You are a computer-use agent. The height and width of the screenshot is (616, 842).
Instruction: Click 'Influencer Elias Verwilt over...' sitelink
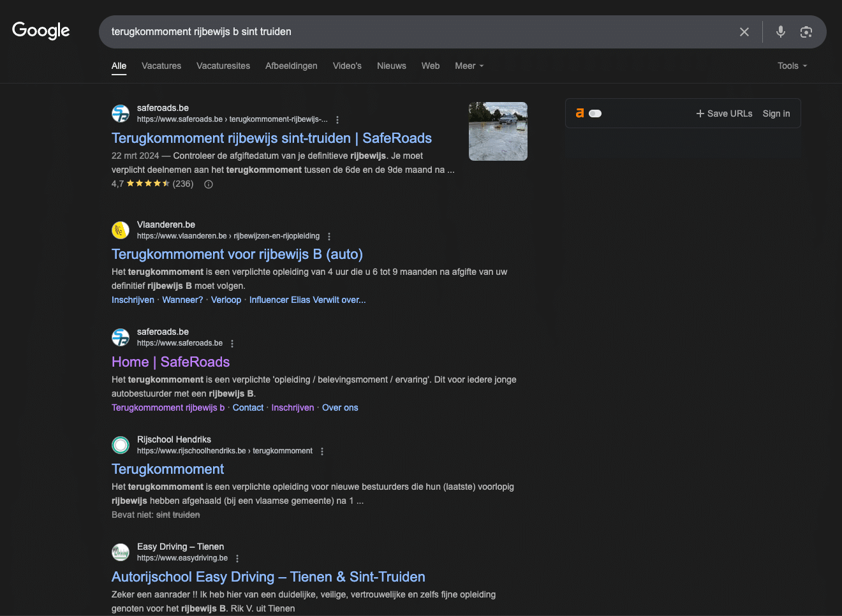coord(307,300)
